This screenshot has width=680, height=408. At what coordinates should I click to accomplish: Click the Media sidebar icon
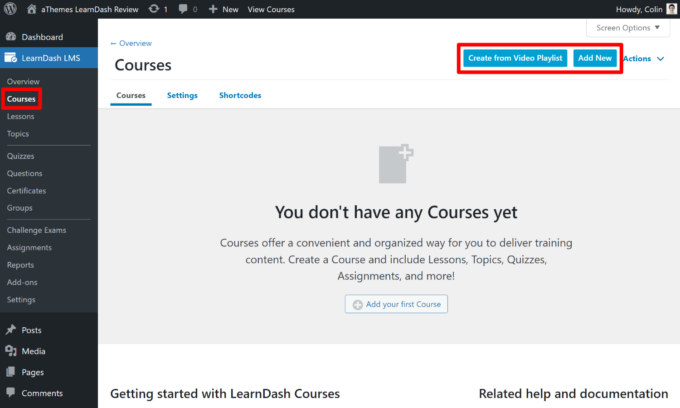tap(11, 351)
